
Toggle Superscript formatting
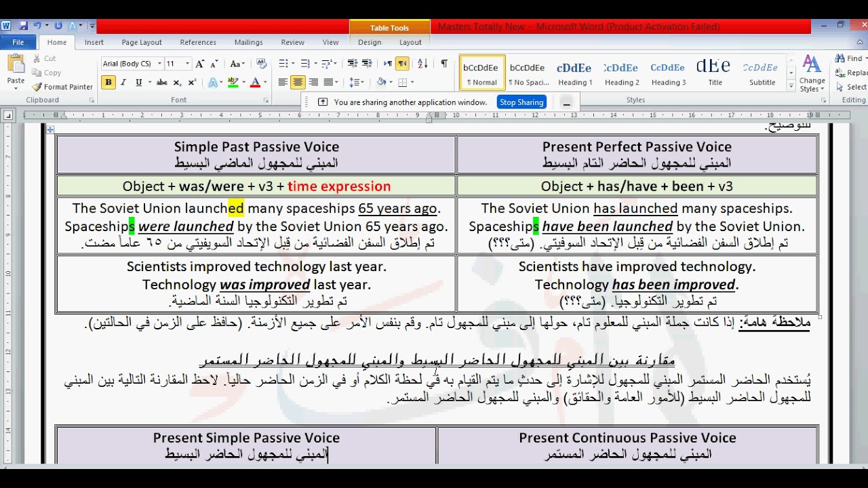192,83
